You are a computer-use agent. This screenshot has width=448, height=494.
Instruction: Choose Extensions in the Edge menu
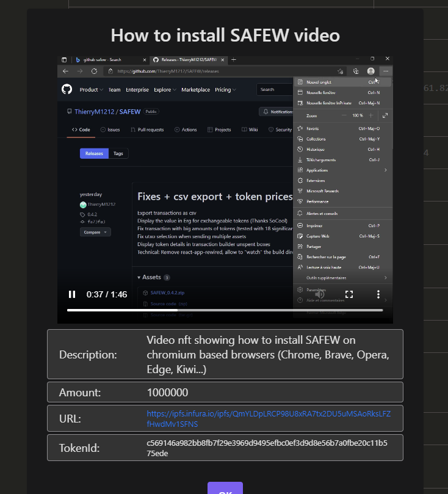343,181
